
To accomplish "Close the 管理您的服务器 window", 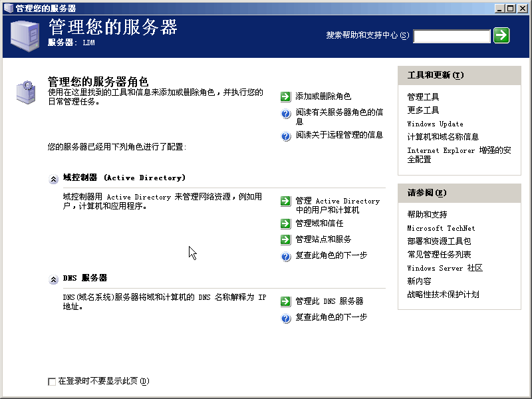I will (x=522, y=9).
